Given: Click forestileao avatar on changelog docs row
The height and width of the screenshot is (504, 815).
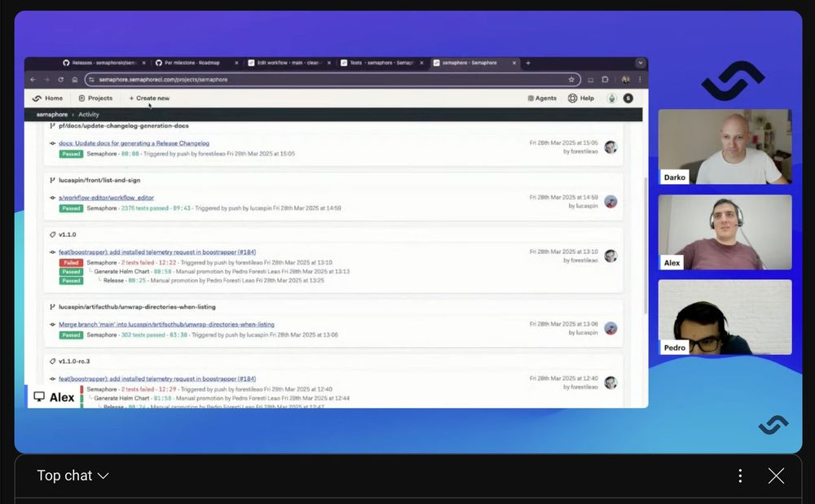Looking at the screenshot, I should (610, 147).
